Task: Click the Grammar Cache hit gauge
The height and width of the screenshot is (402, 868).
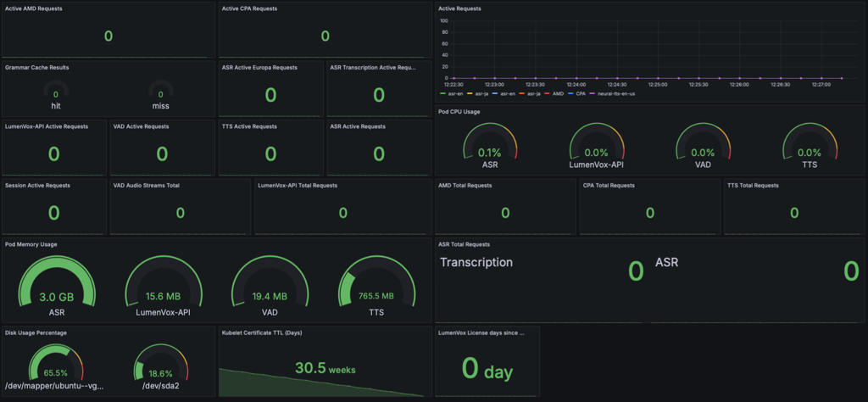Action: click(x=56, y=92)
